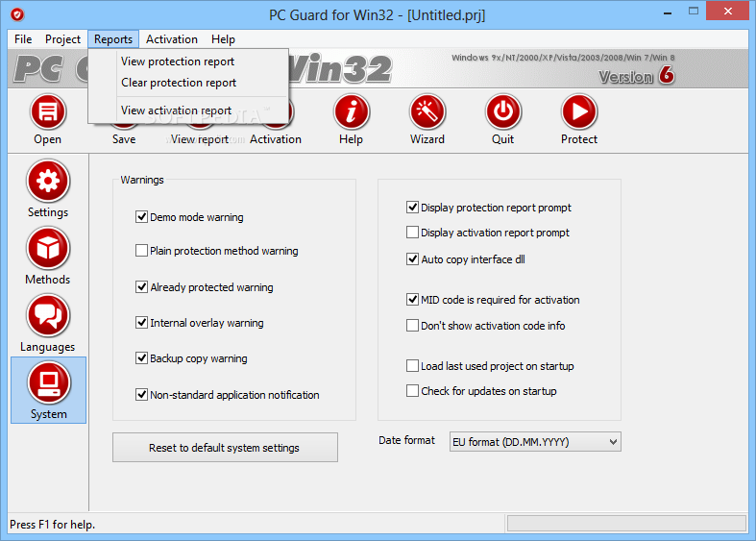The image size is (756, 541).
Task: Click the Activation toolbar label
Action: point(276,139)
